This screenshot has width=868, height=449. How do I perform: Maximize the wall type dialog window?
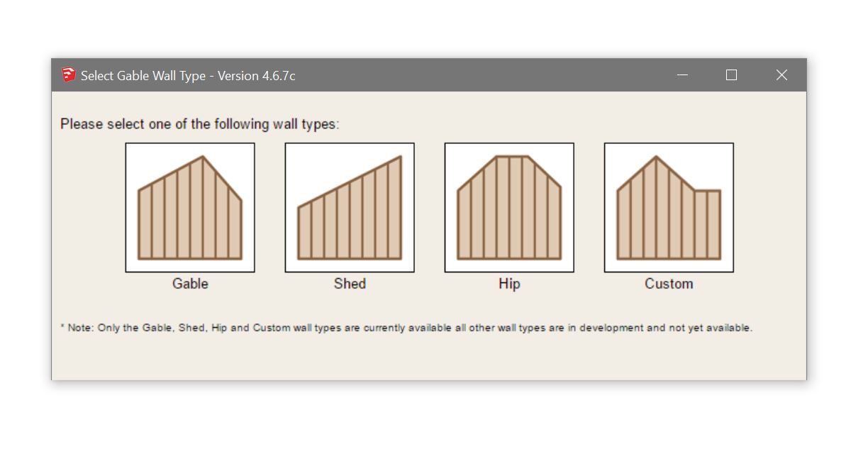732,75
